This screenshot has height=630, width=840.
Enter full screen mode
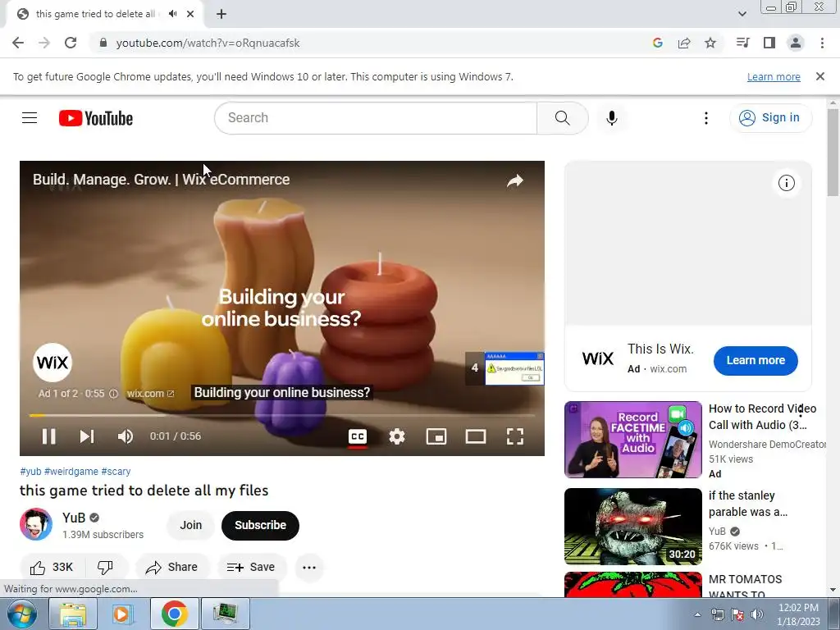515,436
